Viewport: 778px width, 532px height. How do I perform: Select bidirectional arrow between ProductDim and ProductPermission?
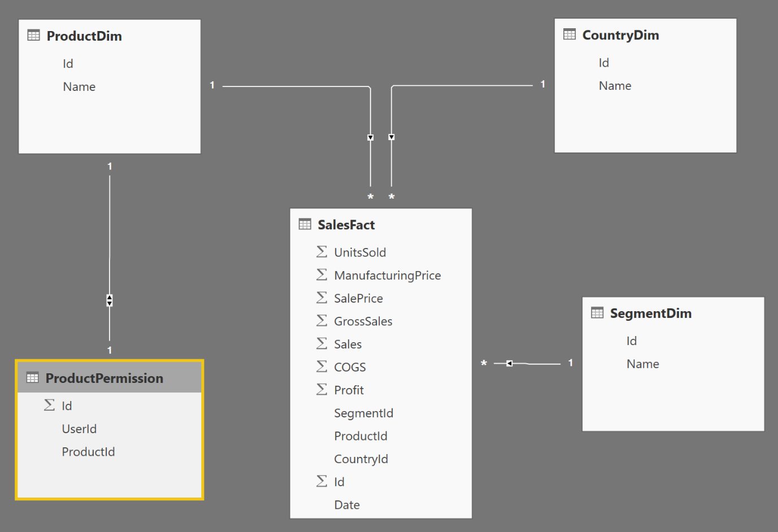(110, 300)
